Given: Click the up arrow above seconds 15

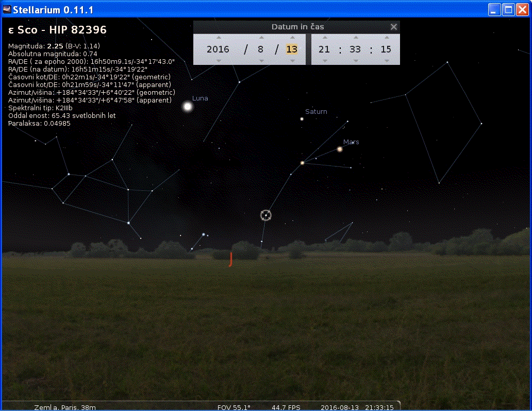Looking at the screenshot, I should pos(386,38).
